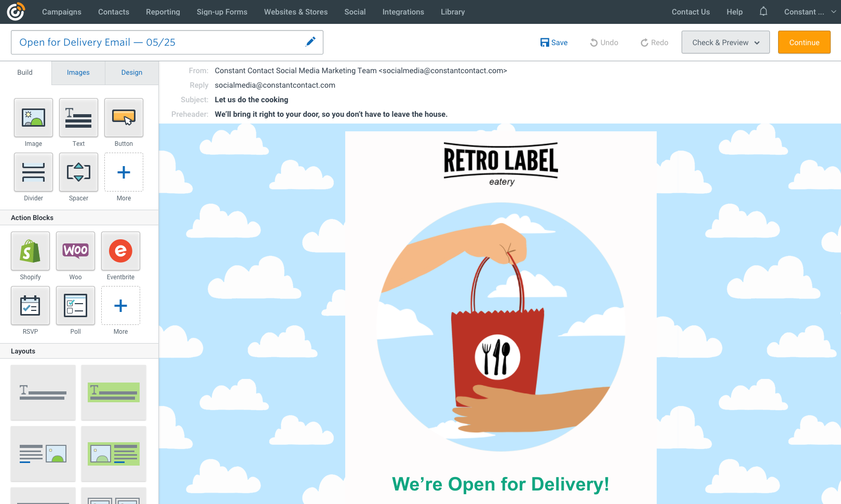Select the plain text layout thumbnail
This screenshot has height=504, width=841.
point(43,392)
